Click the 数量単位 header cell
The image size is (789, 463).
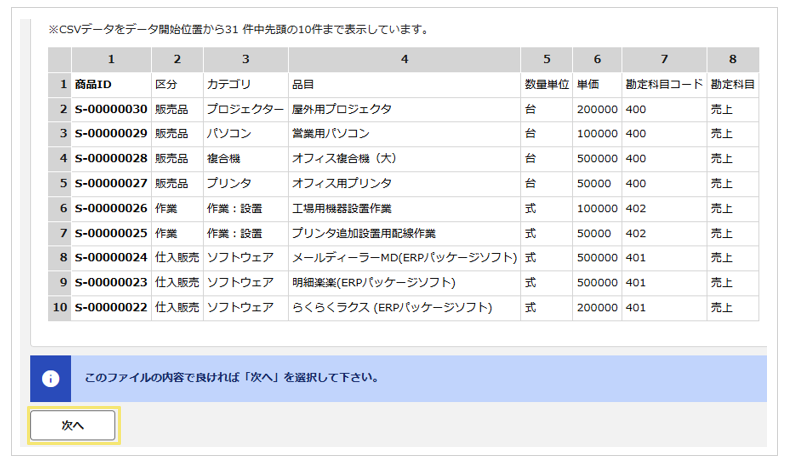click(546, 85)
